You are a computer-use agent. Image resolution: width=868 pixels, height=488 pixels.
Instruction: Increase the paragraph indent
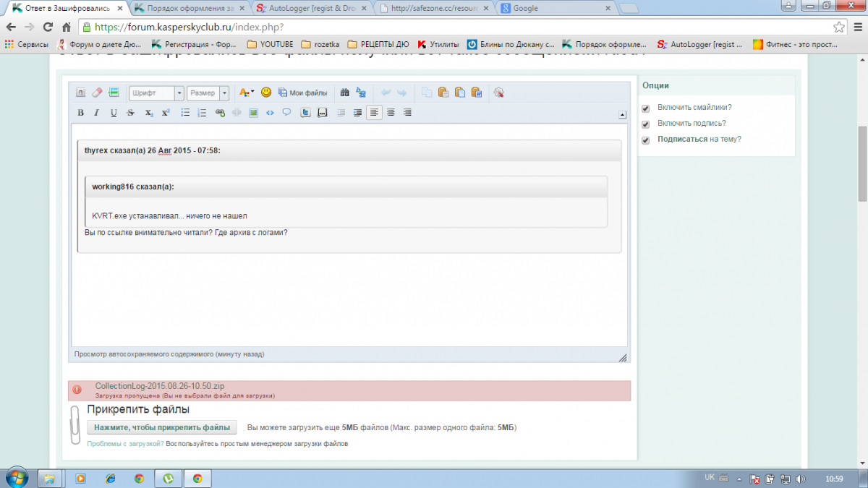coord(357,113)
